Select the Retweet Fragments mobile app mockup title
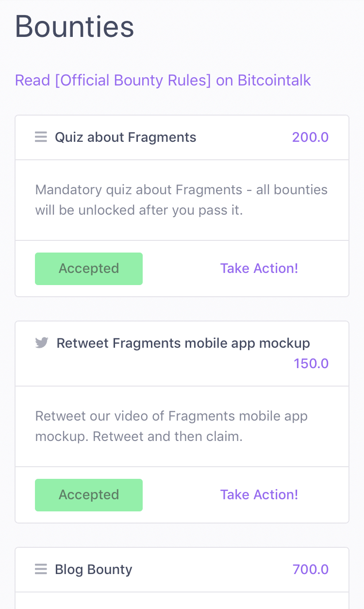The height and width of the screenshot is (609, 364). click(183, 343)
